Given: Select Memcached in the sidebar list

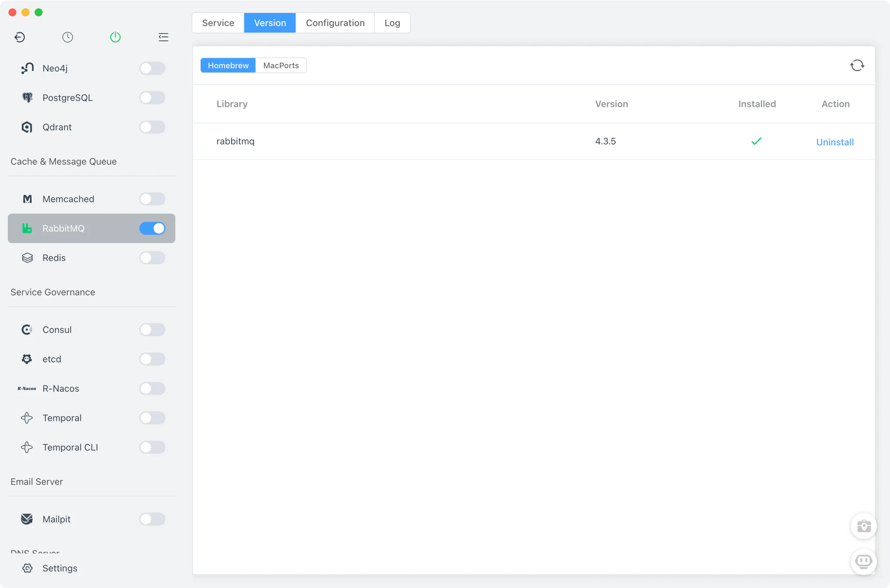Looking at the screenshot, I should click(x=91, y=199).
